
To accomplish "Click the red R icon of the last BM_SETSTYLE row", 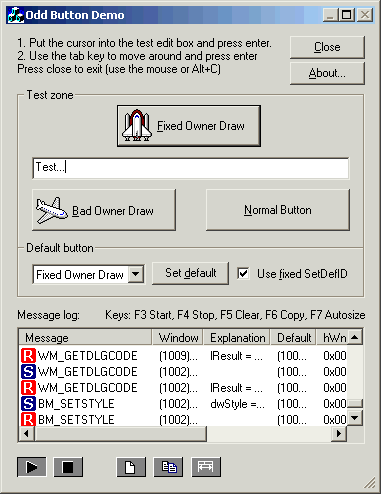I will 28,419.
